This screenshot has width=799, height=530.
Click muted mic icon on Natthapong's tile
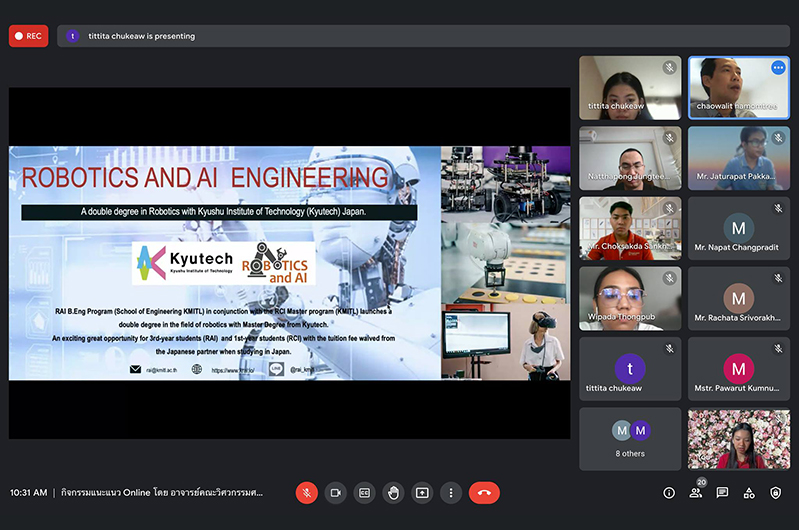click(670, 138)
